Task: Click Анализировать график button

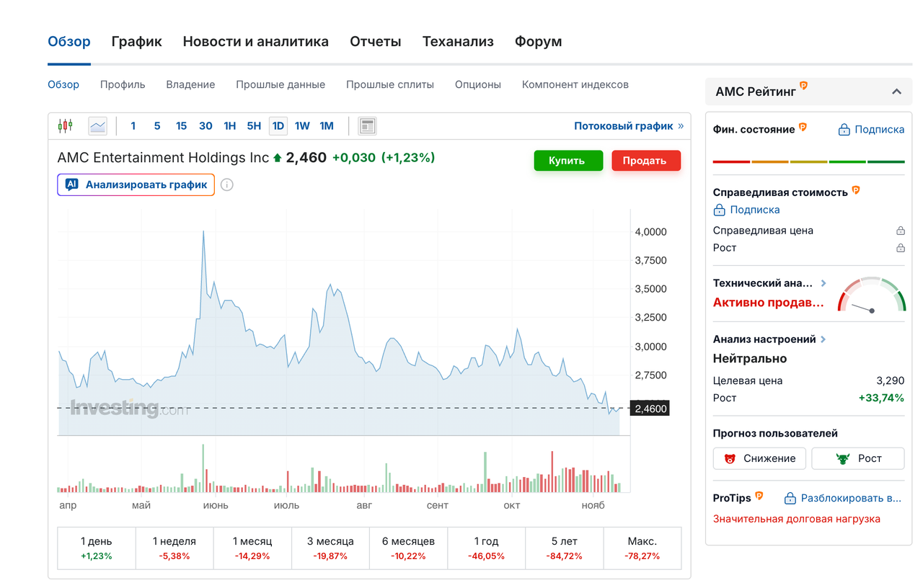Action: click(x=136, y=184)
